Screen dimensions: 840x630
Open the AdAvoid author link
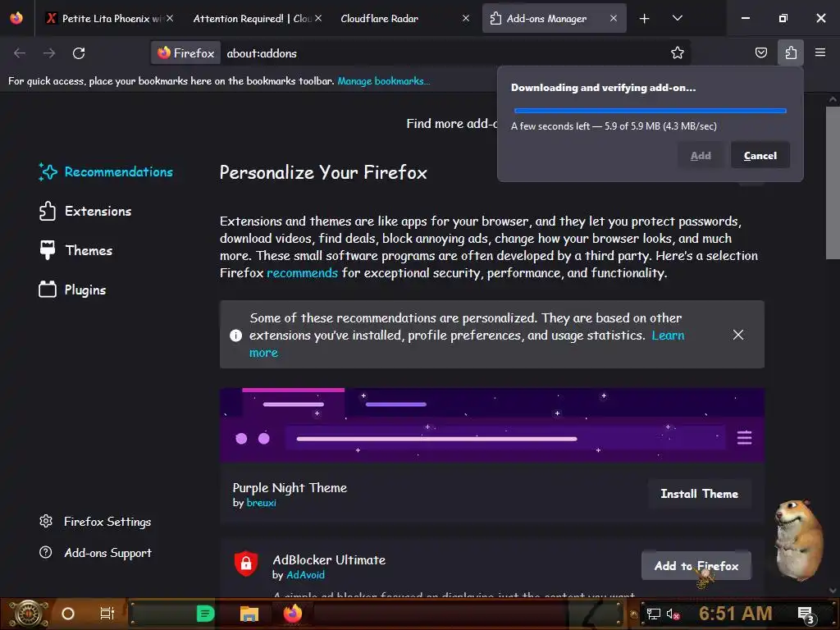[x=305, y=575]
